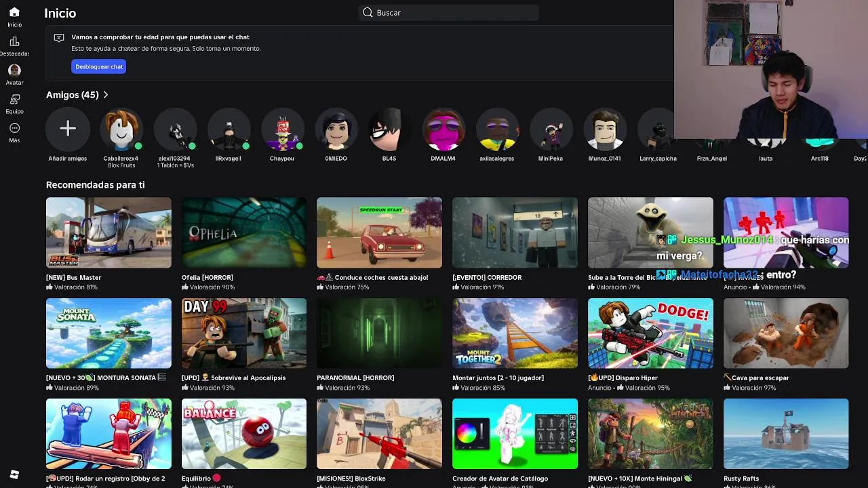Open Creador de Avatar de Catálogo thumbnail

tap(515, 434)
